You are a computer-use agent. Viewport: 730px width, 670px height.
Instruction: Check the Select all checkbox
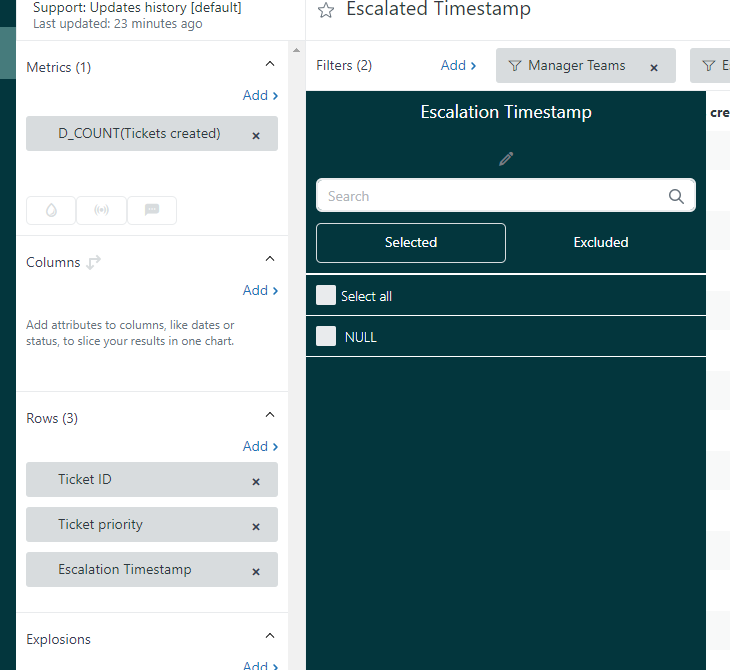click(326, 295)
